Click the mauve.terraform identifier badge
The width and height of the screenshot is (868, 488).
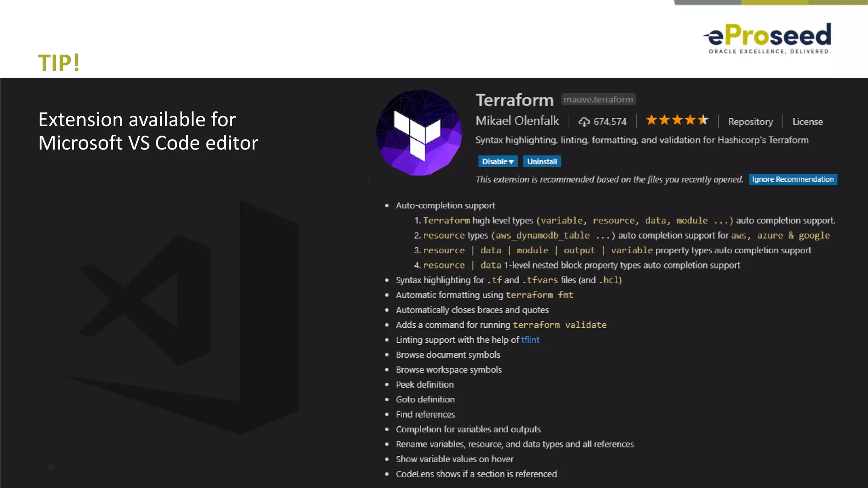click(598, 99)
